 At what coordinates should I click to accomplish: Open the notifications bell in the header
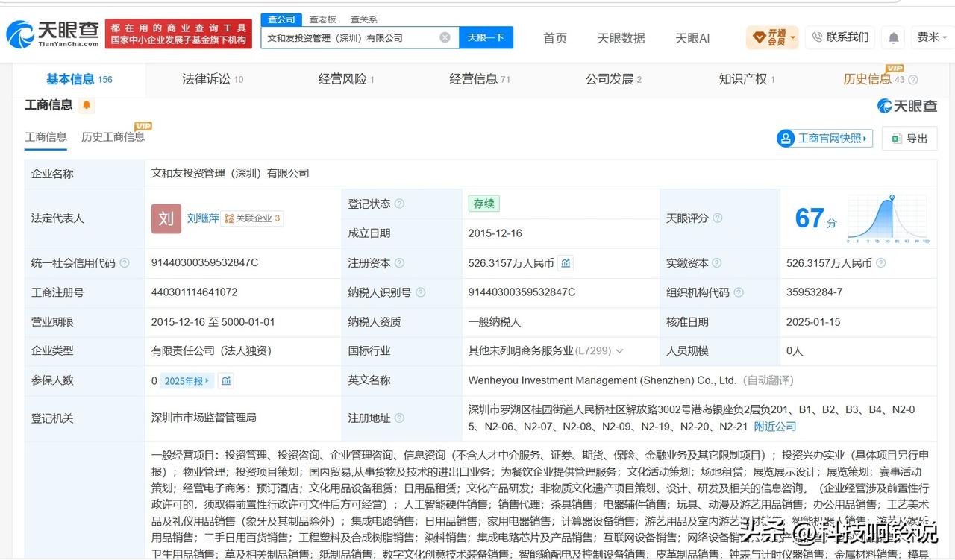point(893,37)
